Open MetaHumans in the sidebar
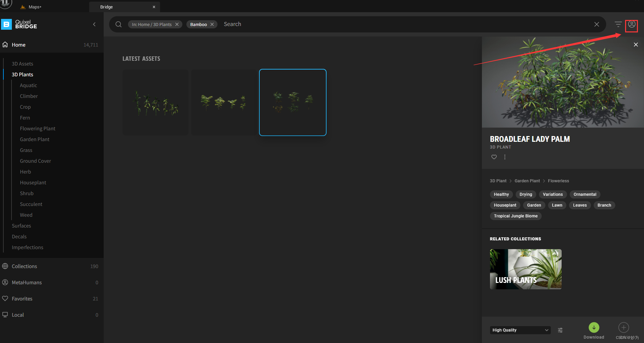The image size is (644, 343). 52,283
